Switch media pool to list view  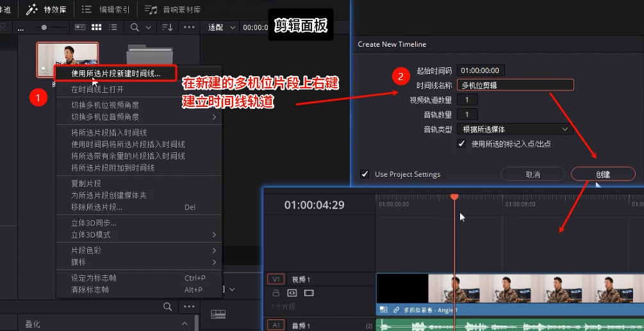point(113,27)
